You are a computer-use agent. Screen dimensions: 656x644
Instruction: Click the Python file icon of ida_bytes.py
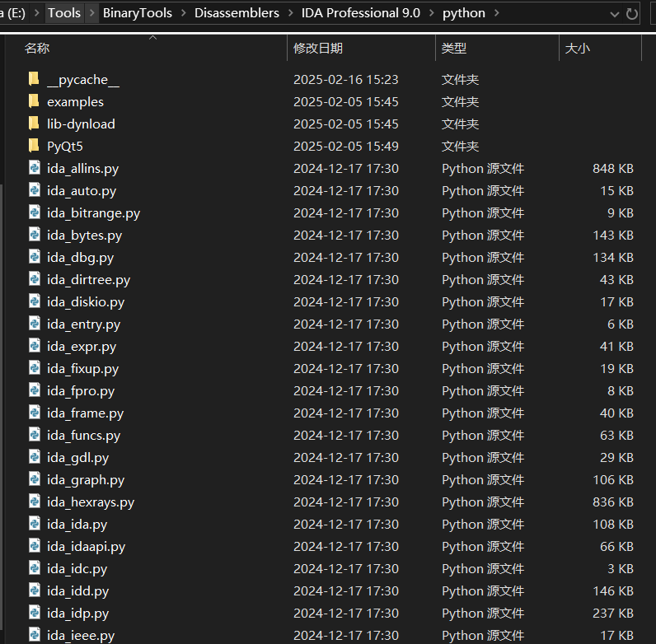(35, 234)
